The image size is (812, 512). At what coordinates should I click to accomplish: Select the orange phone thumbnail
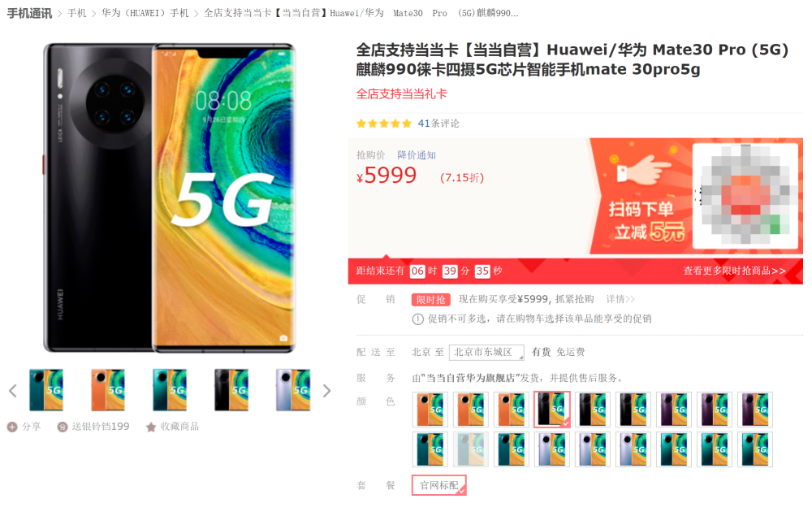108,390
